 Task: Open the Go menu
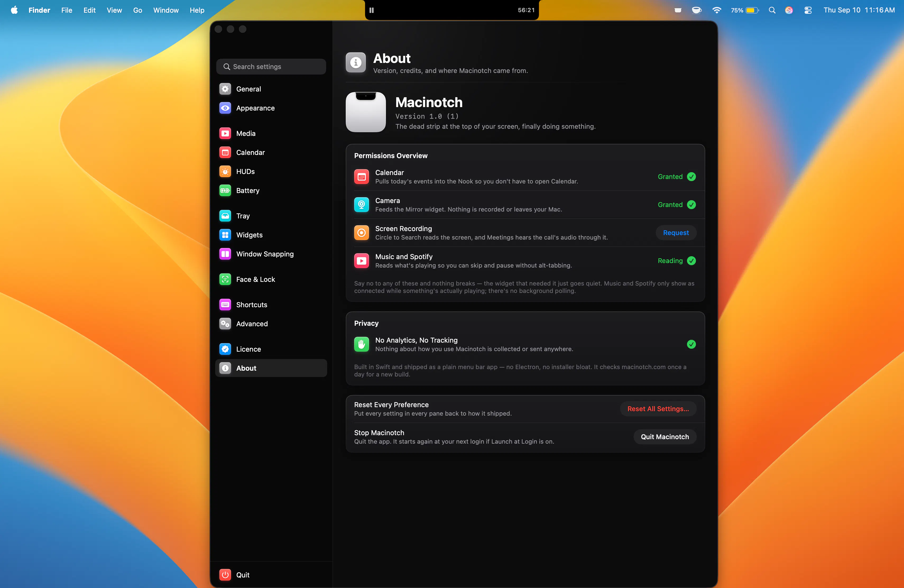point(137,10)
